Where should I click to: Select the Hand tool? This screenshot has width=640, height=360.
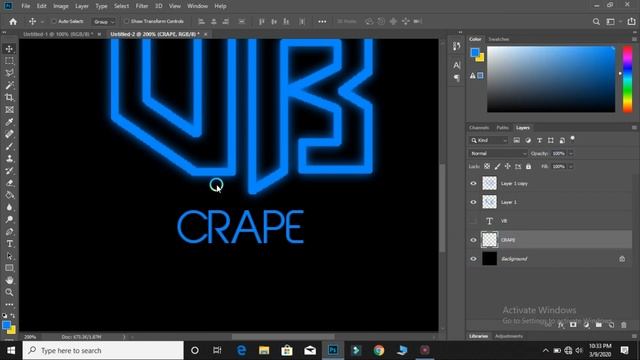point(9,280)
